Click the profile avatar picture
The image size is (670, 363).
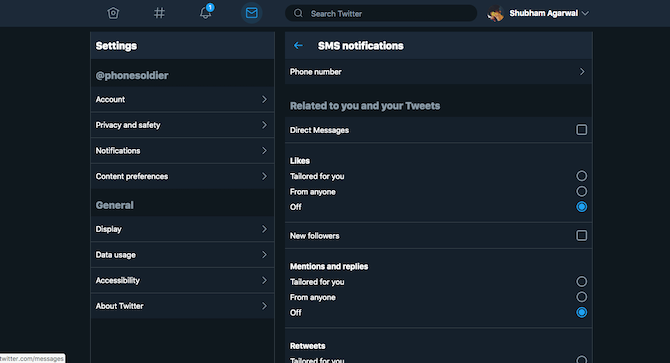[x=496, y=13]
